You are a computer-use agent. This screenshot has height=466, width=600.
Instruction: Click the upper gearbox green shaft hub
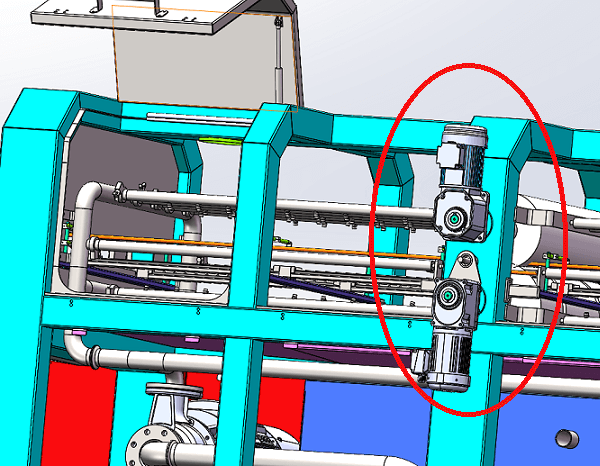point(455,218)
